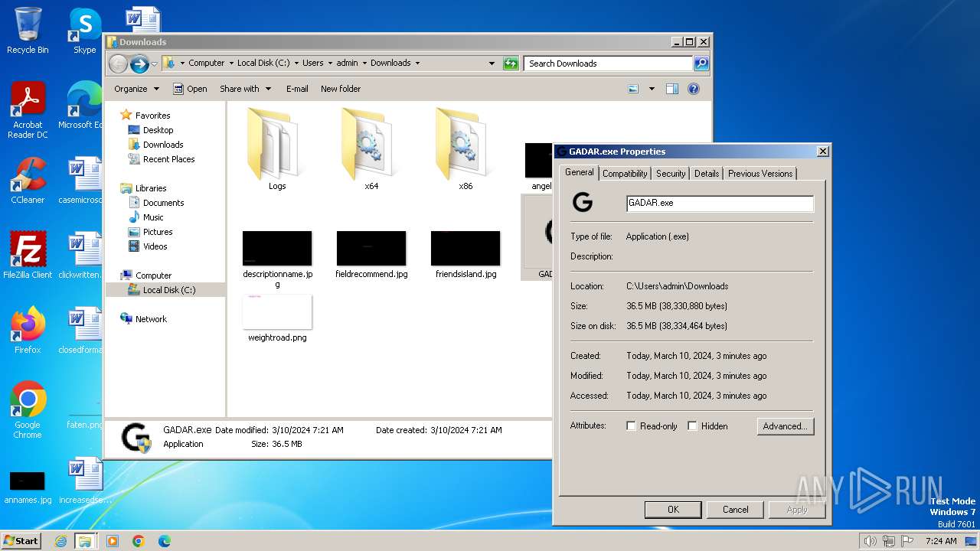Click the GADAR.exe file name field

pyautogui.click(x=720, y=204)
